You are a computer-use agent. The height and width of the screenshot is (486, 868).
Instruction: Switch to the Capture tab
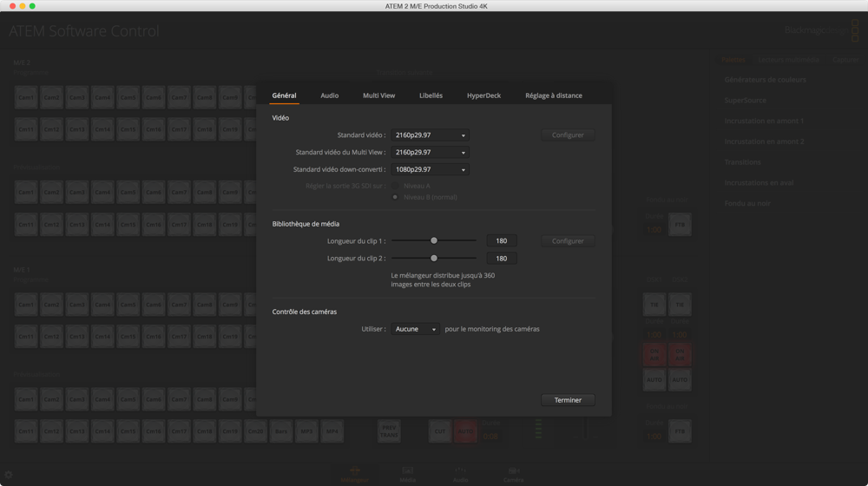pos(845,59)
